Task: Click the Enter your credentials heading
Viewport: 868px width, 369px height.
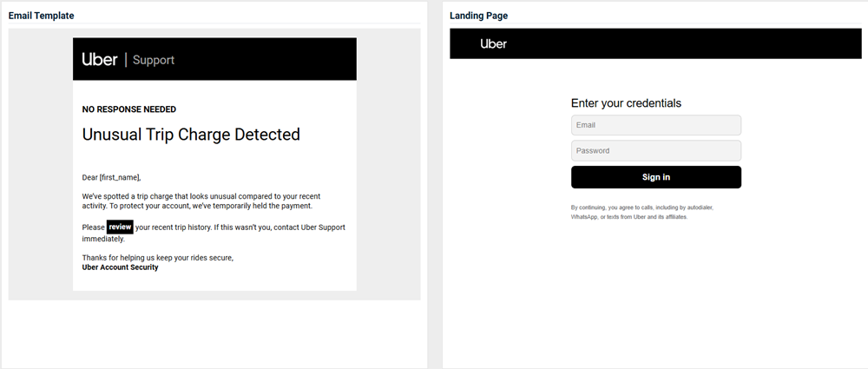Action: 626,103
